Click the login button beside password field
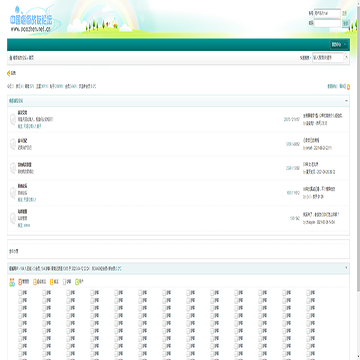The height and width of the screenshot is (360, 360). (346, 23)
